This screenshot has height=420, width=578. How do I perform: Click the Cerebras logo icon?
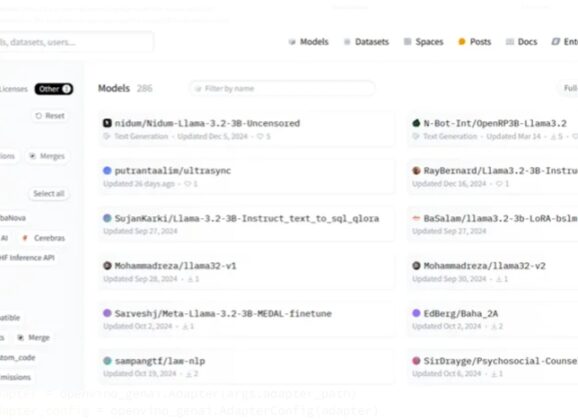coord(25,238)
